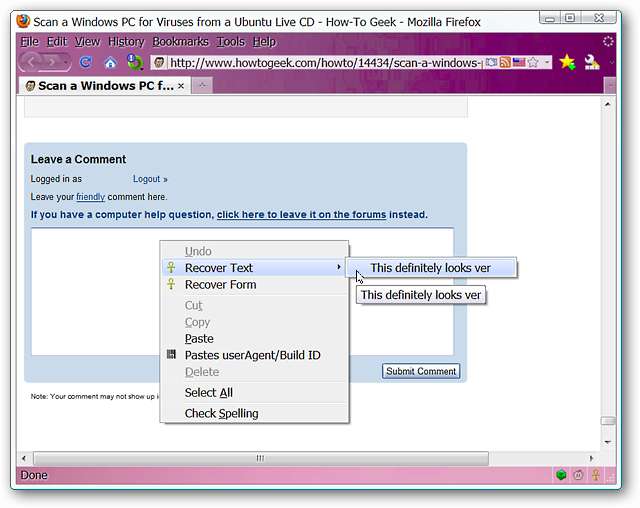Click the yellow star with green arrow icon
640x508 pixels.
pyautogui.click(x=567, y=62)
